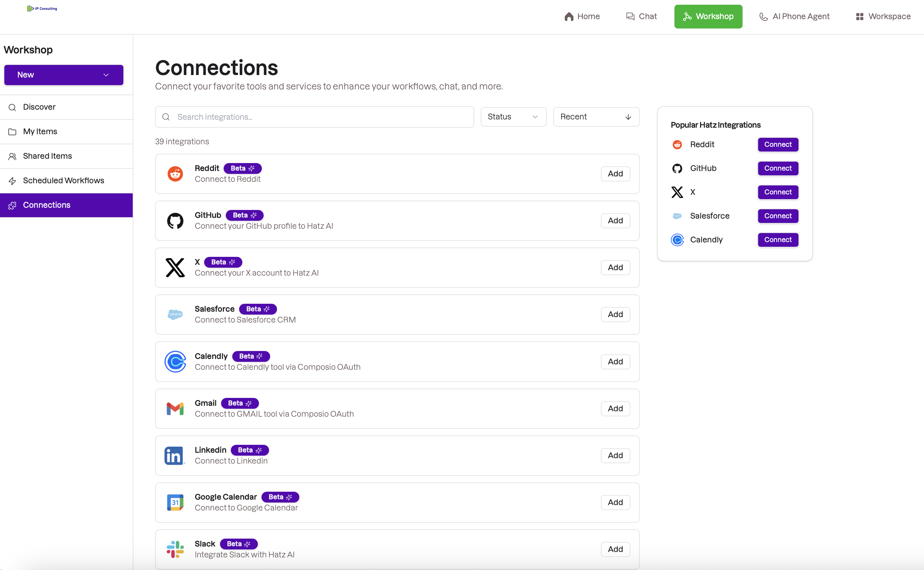This screenshot has height=570, width=924.
Task: Click the Salesforce cloud icon in list
Action: click(175, 315)
